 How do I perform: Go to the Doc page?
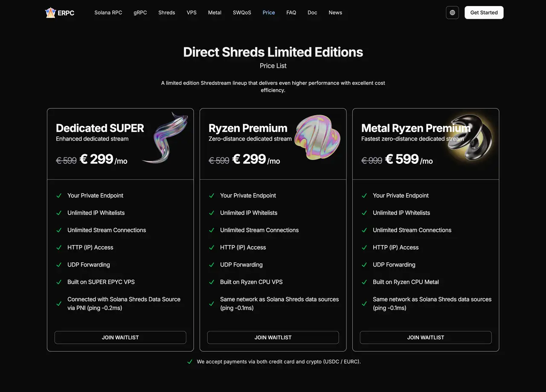(312, 12)
